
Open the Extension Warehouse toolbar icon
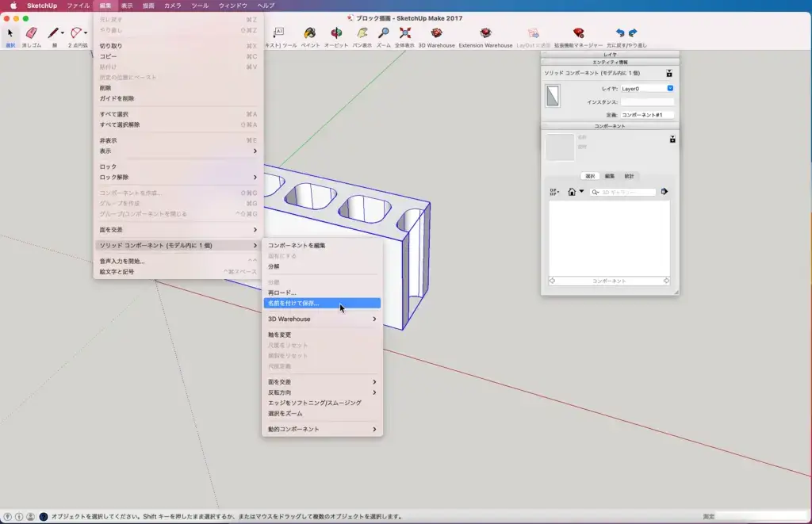click(x=485, y=33)
